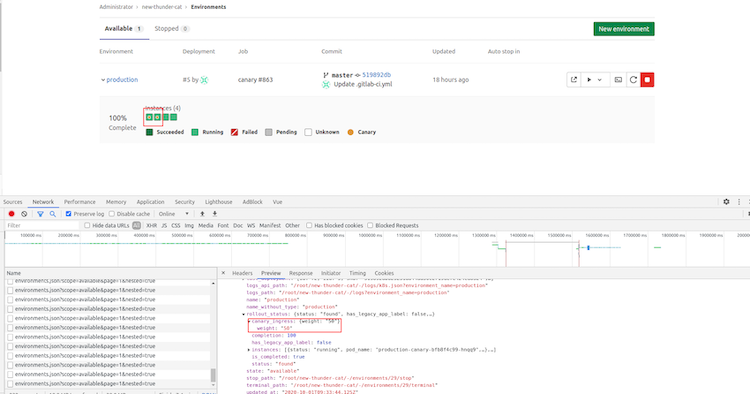The image size is (750, 394).
Task: Collapse the canary_ingress JSON node
Action: pyautogui.click(x=249, y=321)
